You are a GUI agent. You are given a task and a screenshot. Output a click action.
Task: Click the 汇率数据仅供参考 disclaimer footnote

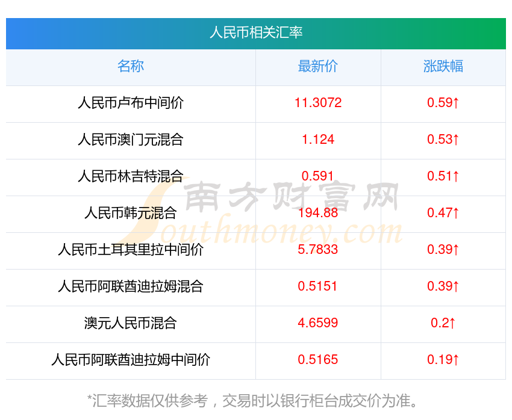pyautogui.click(x=252, y=400)
